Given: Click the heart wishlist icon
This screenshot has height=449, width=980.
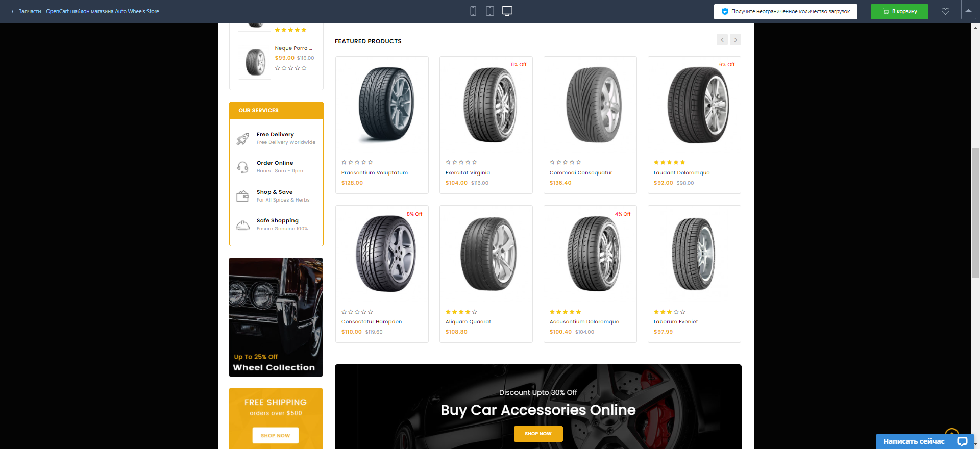Looking at the screenshot, I should [x=945, y=11].
